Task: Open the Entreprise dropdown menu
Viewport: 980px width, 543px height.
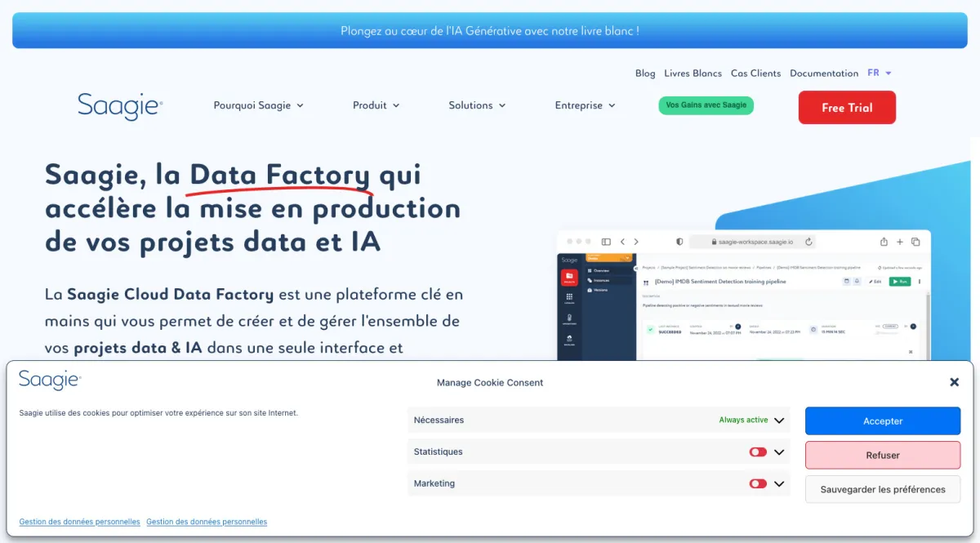Action: 585,105
